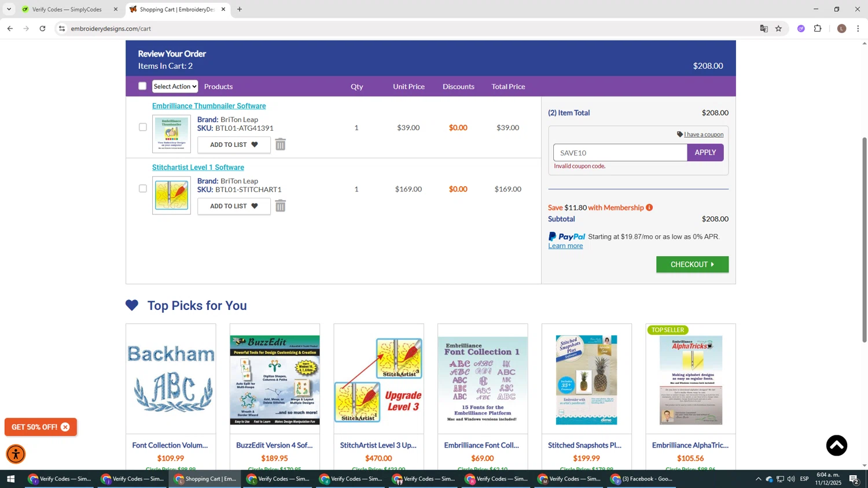Open Stitched Snapshots Pl... title link
This screenshot has height=488, width=868.
[585, 445]
